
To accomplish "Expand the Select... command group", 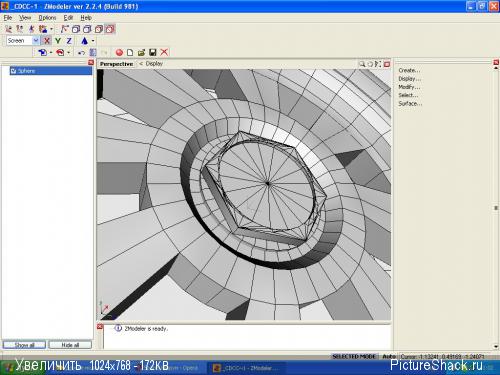I will pyautogui.click(x=408, y=95).
